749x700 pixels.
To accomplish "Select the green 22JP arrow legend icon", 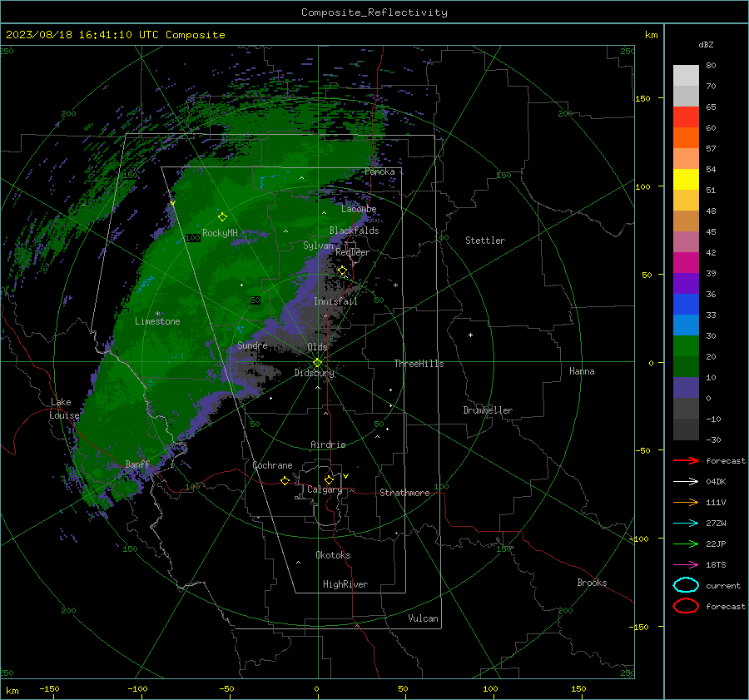I will click(x=686, y=544).
